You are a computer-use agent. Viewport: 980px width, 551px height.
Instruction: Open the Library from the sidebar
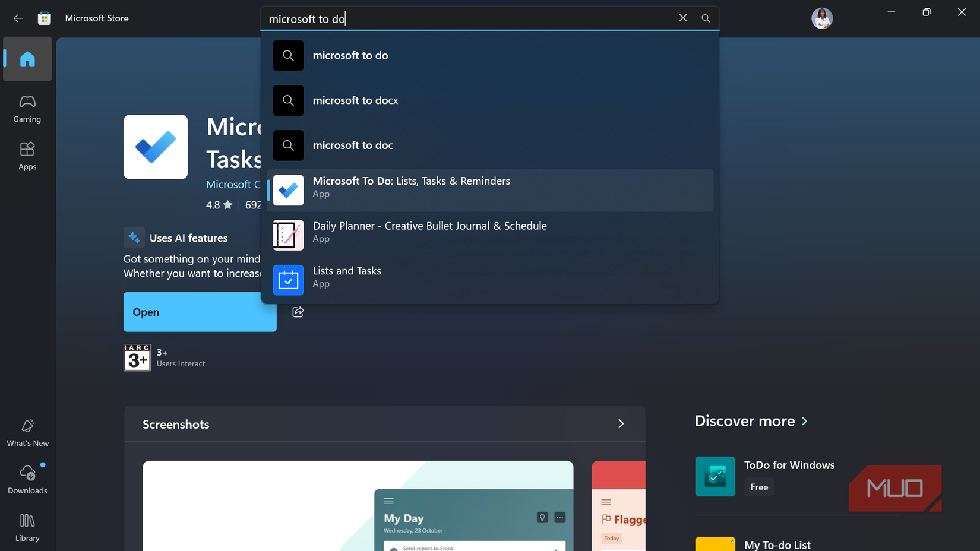pos(27,527)
